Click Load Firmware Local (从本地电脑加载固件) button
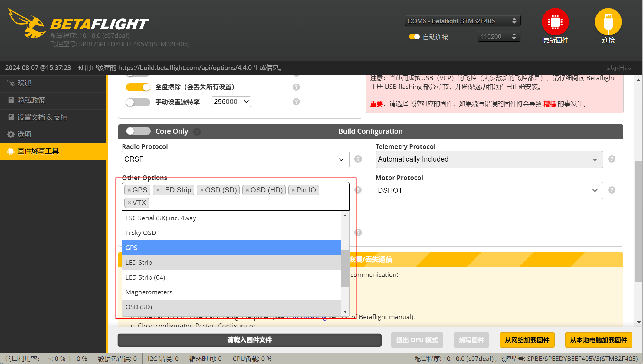This screenshot has width=643, height=364. 599,340
